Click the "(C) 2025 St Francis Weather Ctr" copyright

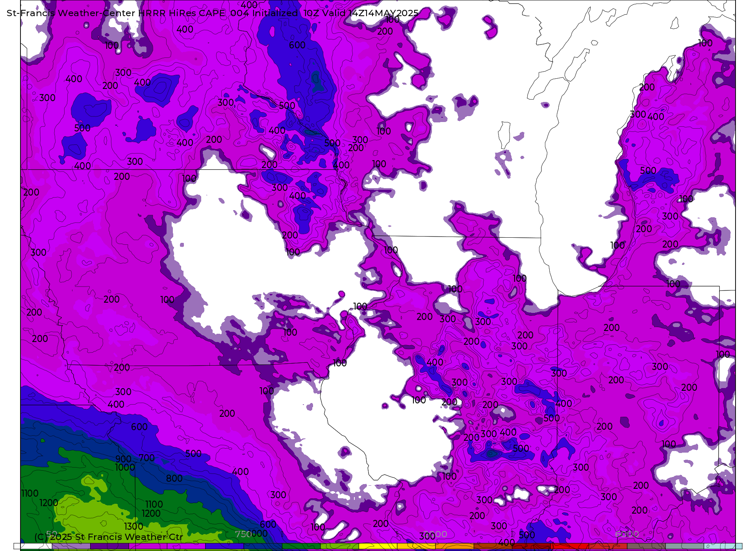coord(109,537)
